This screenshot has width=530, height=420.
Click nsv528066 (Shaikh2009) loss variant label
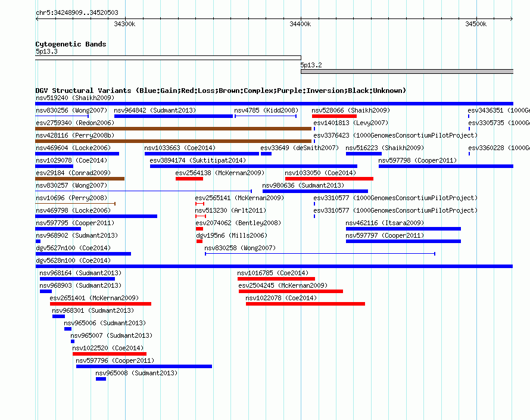[x=351, y=110]
